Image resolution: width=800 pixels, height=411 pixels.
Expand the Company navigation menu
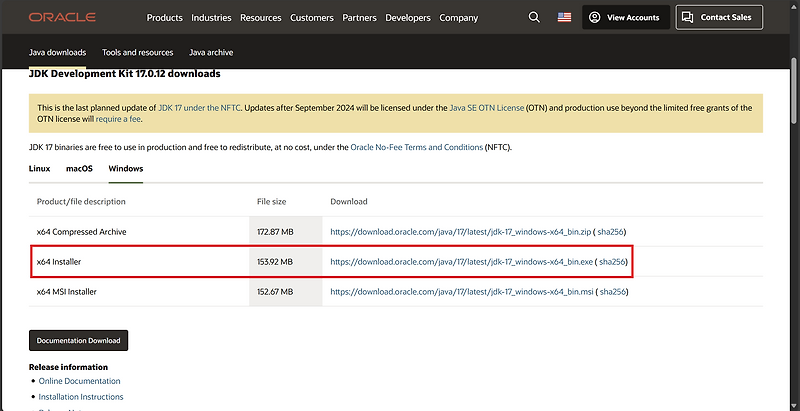click(x=458, y=18)
